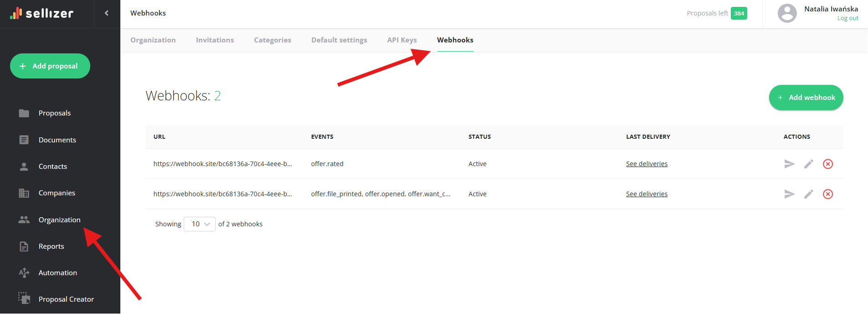Select the Webhooks tab
The height and width of the screenshot is (314, 868).
(455, 40)
